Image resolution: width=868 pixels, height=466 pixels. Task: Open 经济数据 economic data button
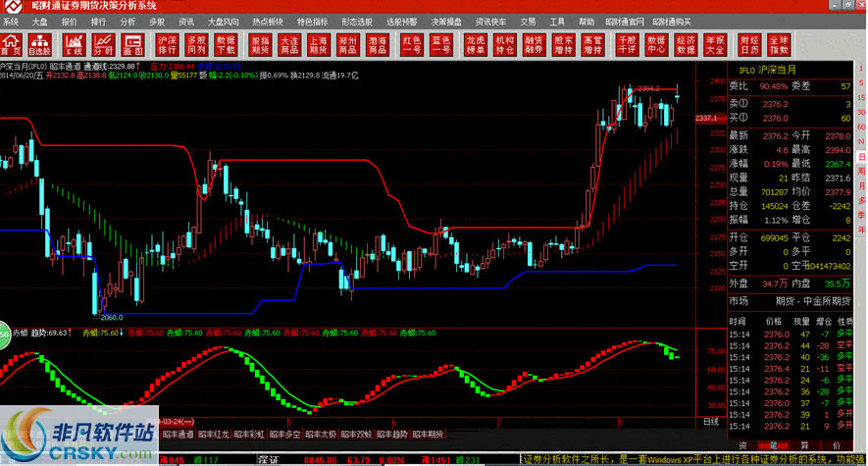point(686,45)
